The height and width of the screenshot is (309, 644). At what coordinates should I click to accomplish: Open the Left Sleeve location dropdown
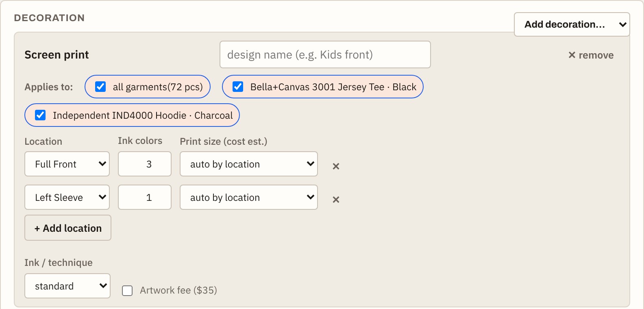point(67,197)
